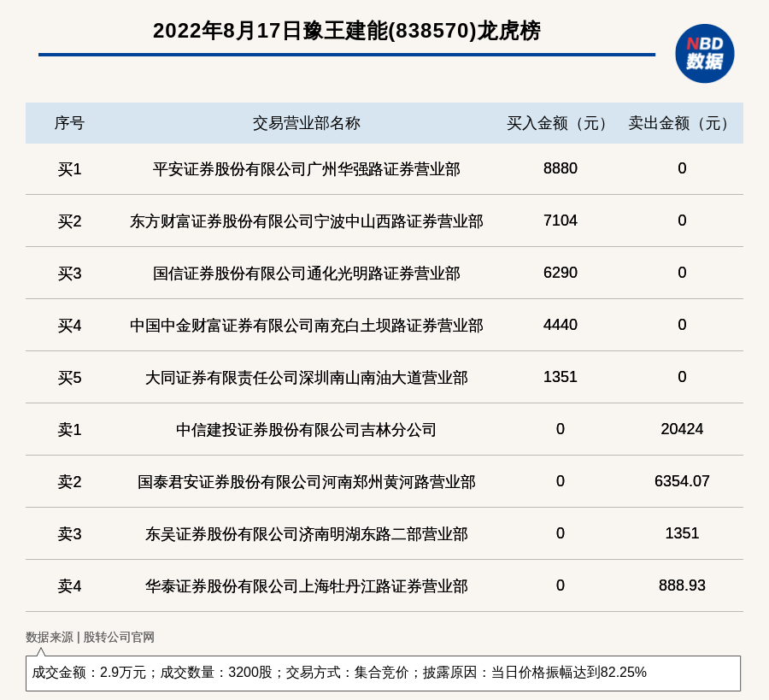Select the 卖1 row label

[69, 430]
